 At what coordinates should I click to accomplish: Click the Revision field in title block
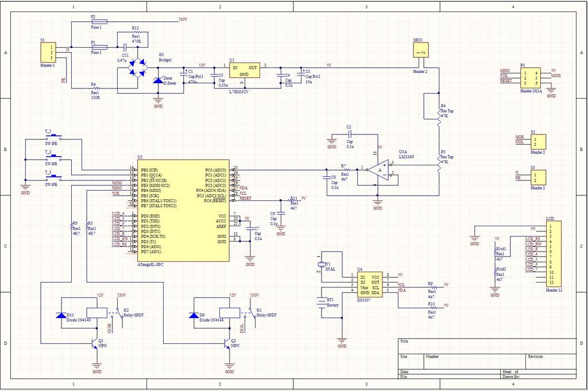(x=551, y=361)
